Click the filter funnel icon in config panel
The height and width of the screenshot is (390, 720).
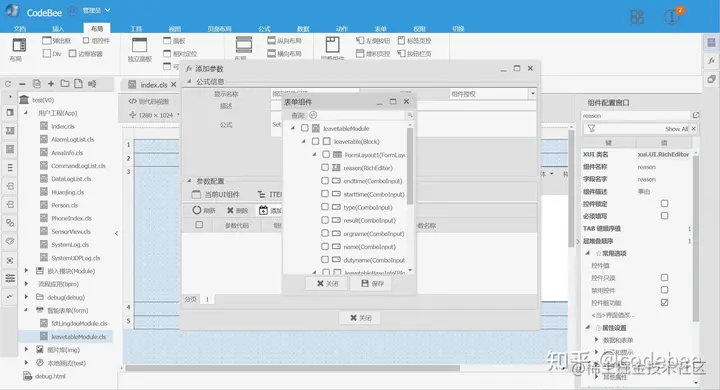591,129
